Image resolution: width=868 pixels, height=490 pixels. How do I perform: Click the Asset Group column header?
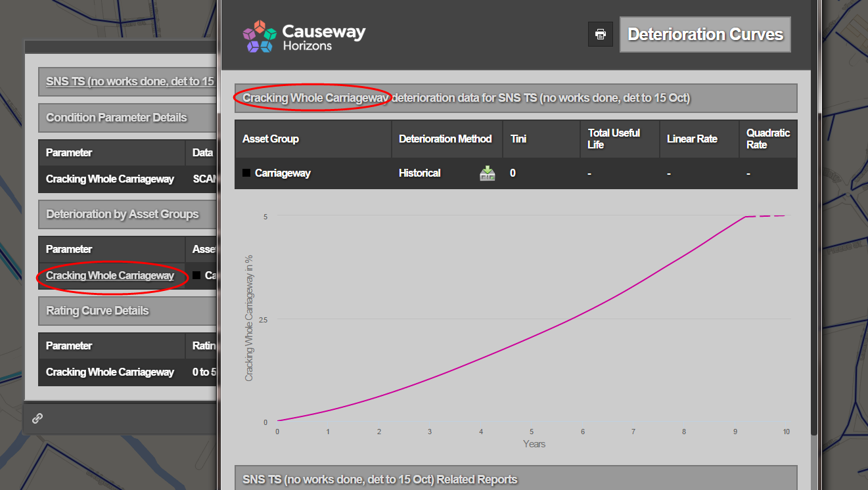tap(271, 139)
